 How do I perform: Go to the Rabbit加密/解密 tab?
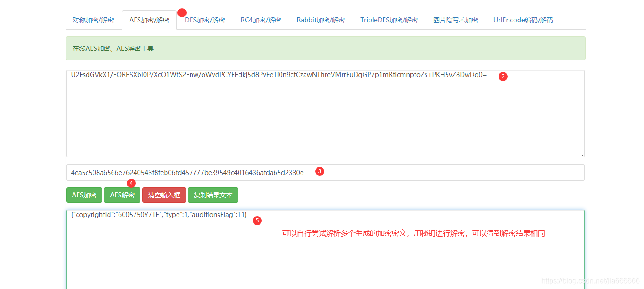(321, 20)
